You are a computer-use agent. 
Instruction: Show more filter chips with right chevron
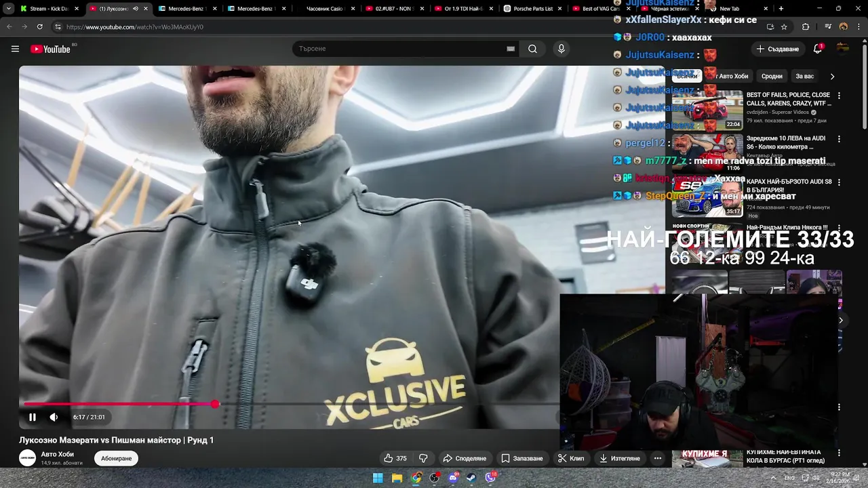point(832,77)
